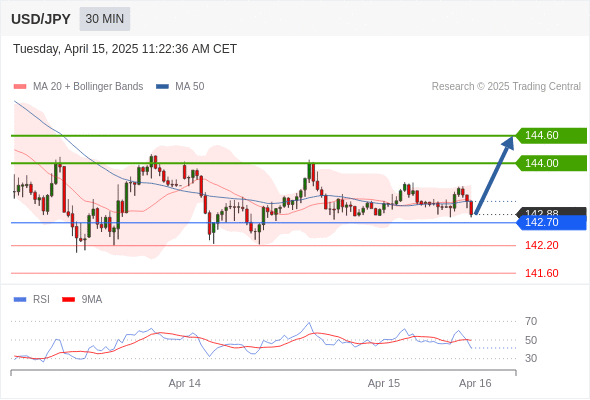Image resolution: width=590 pixels, height=400 pixels.
Task: Click the MA 20 + Bollinger Bands red swatch
Action: click(20, 87)
